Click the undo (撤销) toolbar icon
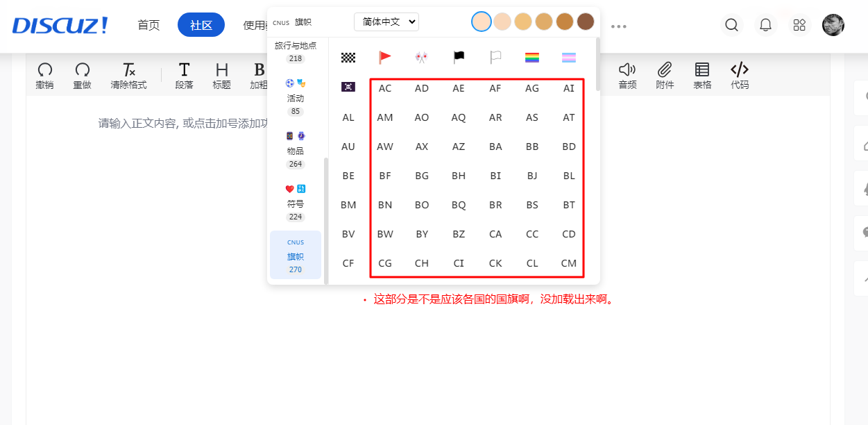The width and height of the screenshot is (868, 425). click(44, 75)
